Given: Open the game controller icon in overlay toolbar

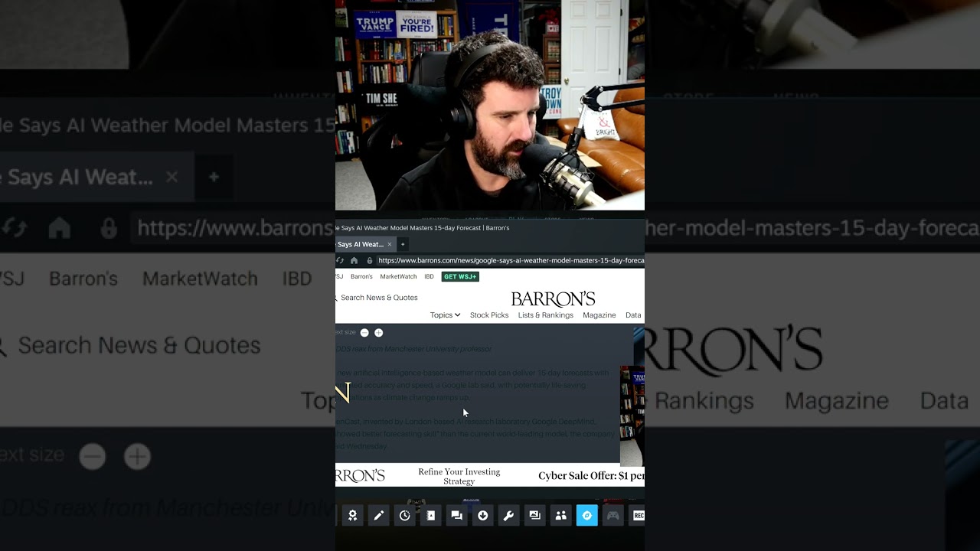Looking at the screenshot, I should [x=612, y=516].
